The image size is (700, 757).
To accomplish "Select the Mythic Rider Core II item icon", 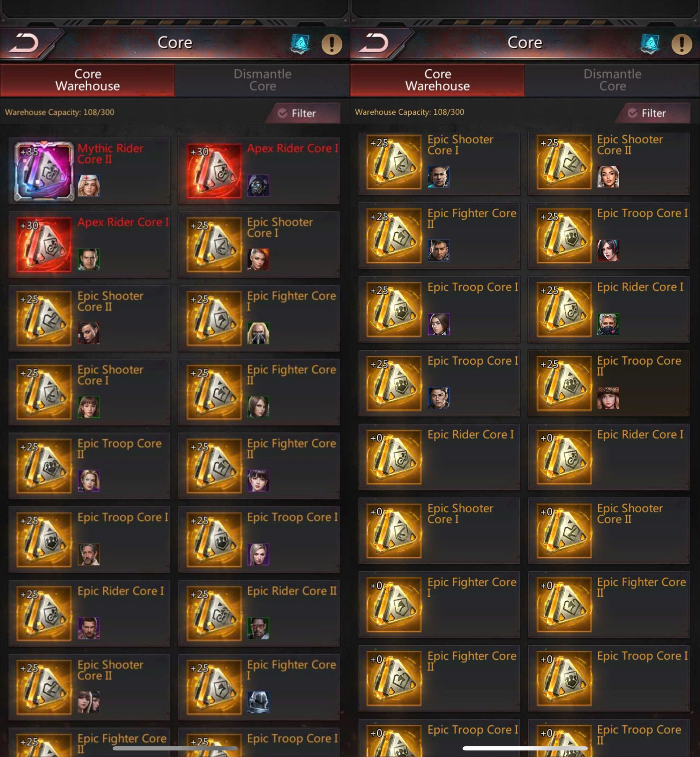I will click(44, 171).
